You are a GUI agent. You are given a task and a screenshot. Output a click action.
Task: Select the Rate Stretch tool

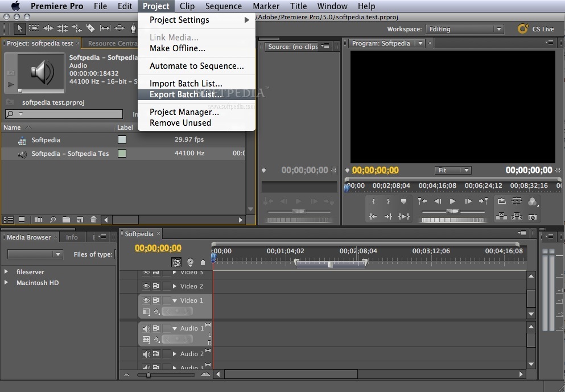(x=76, y=28)
